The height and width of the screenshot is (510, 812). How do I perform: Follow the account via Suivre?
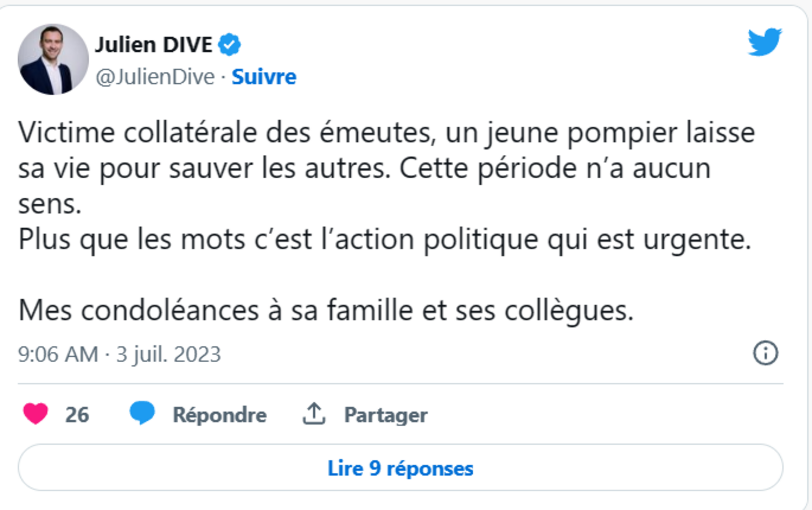[264, 77]
